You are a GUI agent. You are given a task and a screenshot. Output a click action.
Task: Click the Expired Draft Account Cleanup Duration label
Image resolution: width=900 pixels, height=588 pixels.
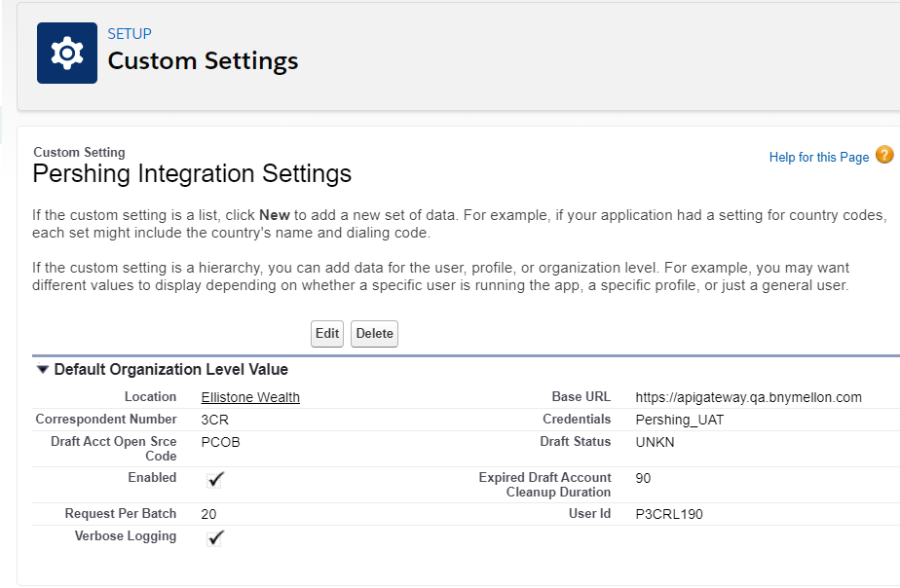tap(544, 485)
